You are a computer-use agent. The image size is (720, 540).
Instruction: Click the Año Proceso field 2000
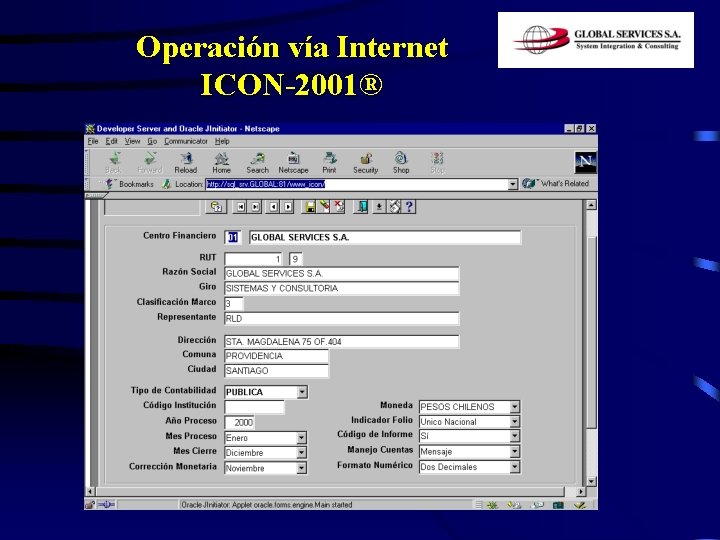point(240,422)
